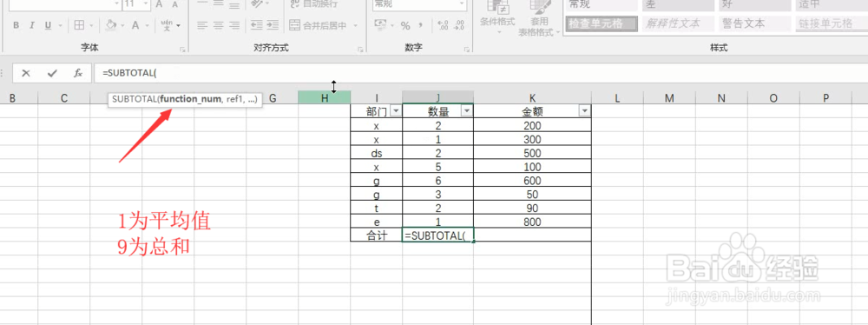Open alignment 对齐方式 dialog launcher
868x325 pixels.
(x=360, y=50)
